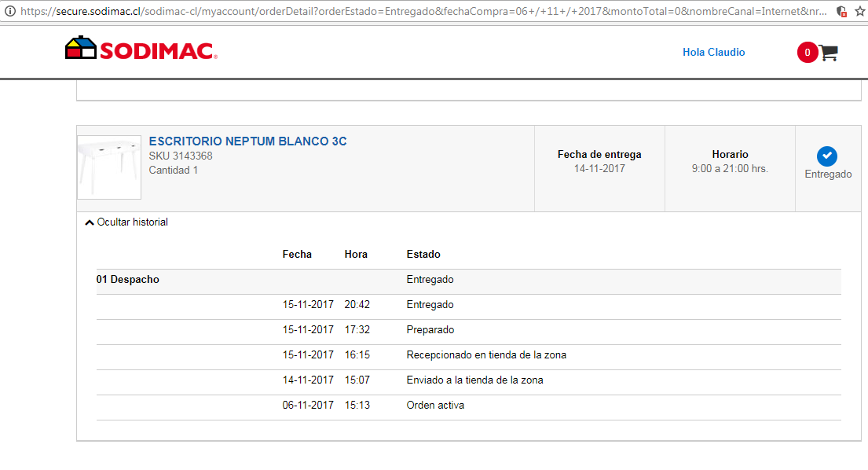868x470 pixels.
Task: Click the Orden activa status
Action: (435, 405)
